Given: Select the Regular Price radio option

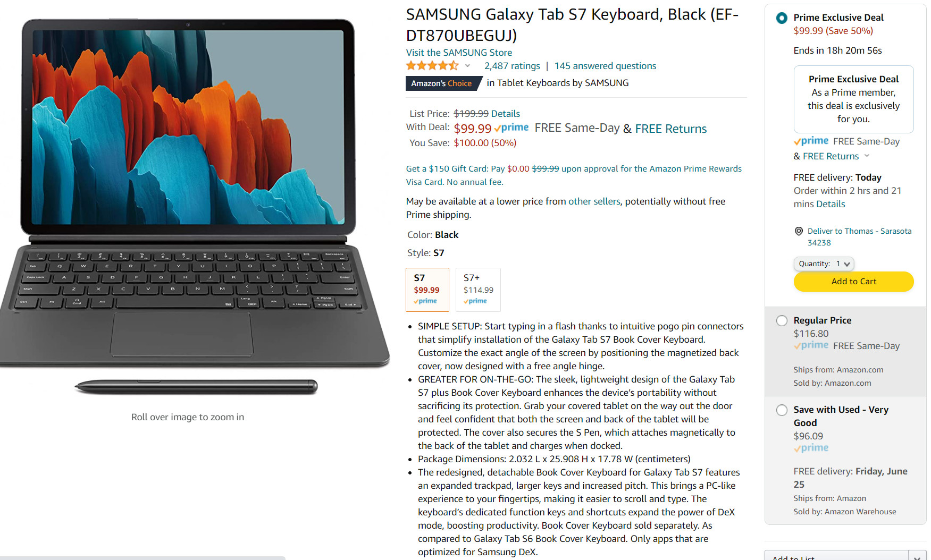Looking at the screenshot, I should pyautogui.click(x=782, y=320).
